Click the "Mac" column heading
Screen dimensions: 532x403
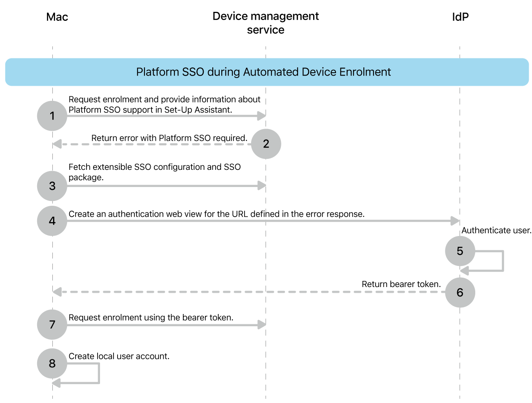point(57,17)
